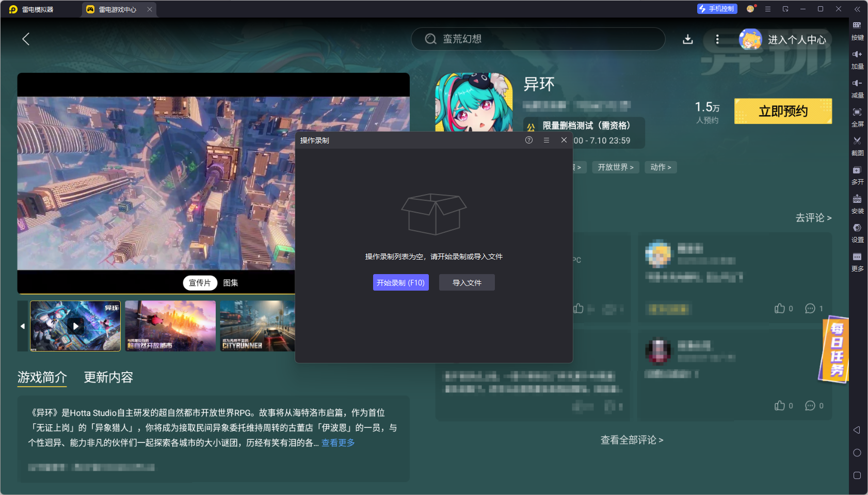This screenshot has height=495, width=868.
Task: Open 去评论 link
Action: tap(813, 218)
